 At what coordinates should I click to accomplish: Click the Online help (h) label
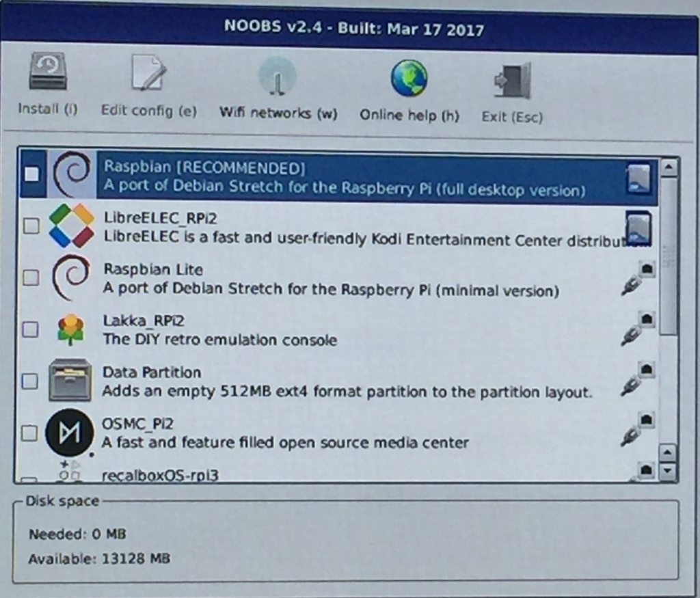click(x=409, y=115)
